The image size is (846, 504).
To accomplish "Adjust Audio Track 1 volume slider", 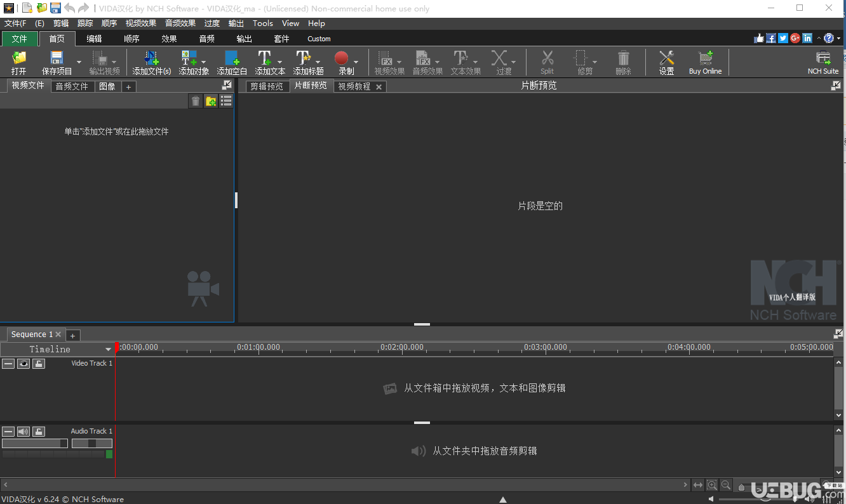I will (x=35, y=444).
